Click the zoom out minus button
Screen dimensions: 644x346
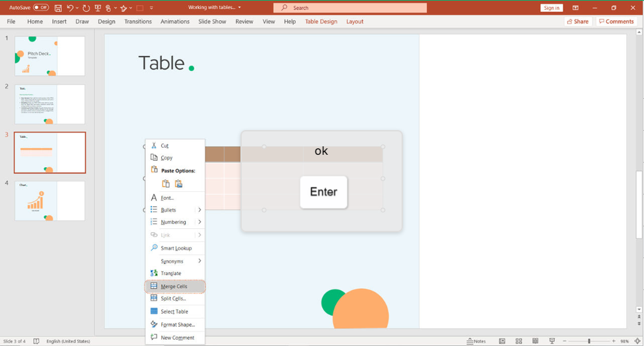(565, 341)
